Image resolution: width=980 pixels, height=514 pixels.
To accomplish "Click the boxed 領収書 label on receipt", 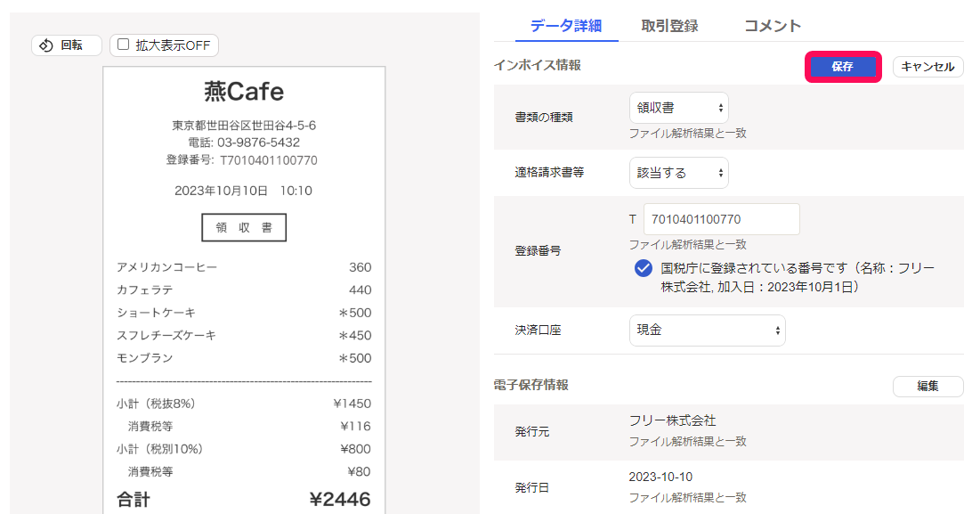I will pos(244,228).
